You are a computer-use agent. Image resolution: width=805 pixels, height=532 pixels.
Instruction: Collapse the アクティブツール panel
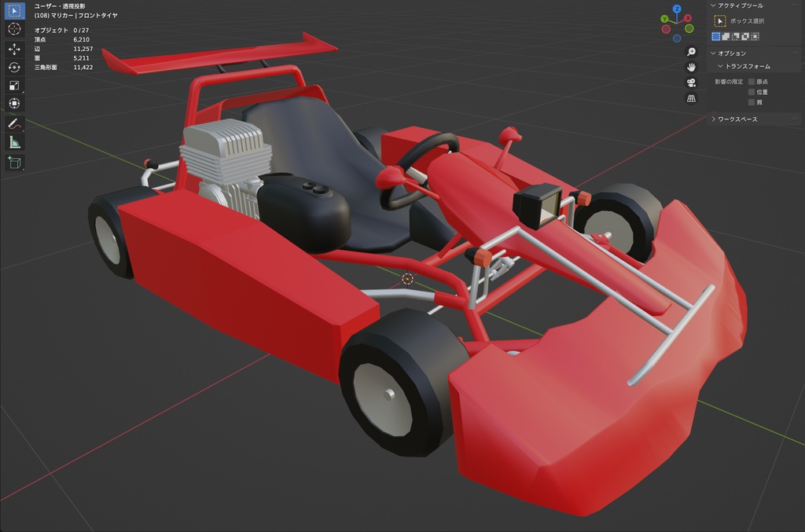pos(713,6)
